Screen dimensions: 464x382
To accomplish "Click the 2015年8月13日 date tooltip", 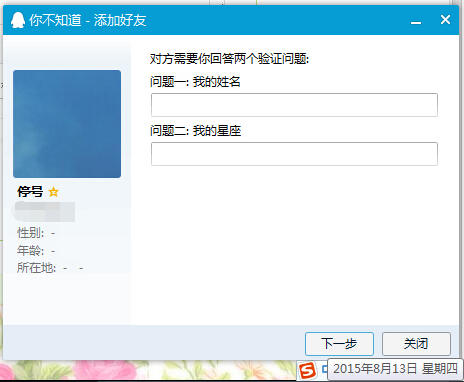I will [x=395, y=369].
